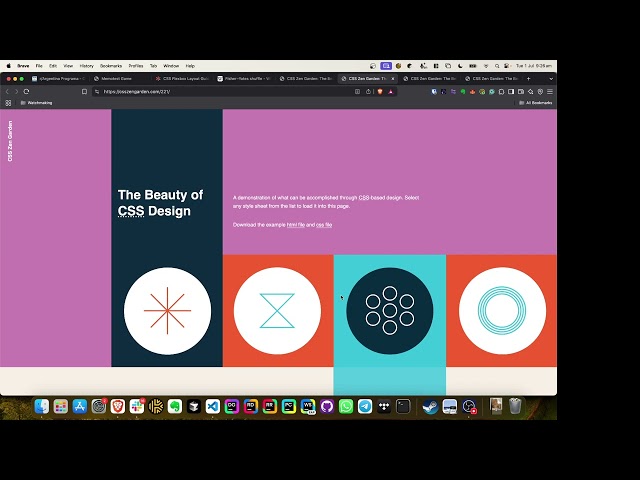Open Telegram from the dock

pyautogui.click(x=365, y=406)
